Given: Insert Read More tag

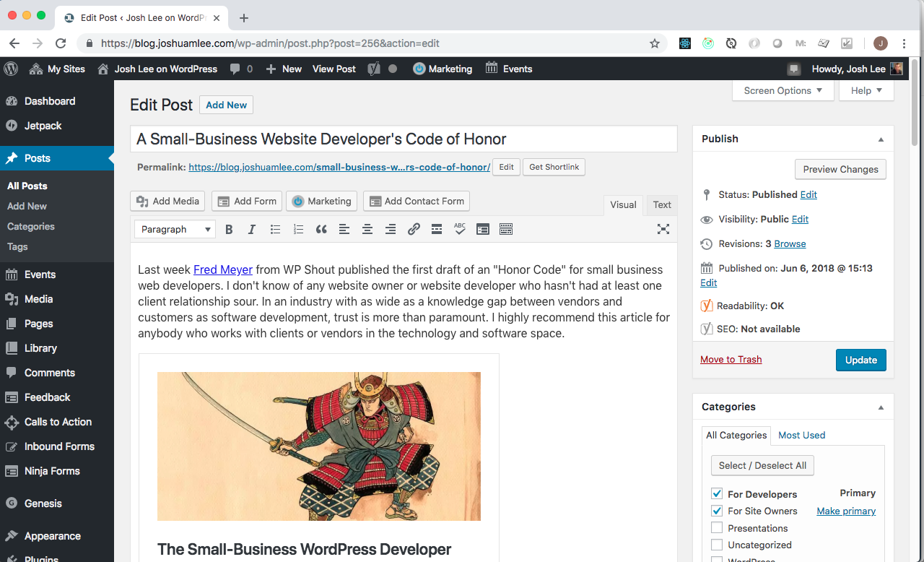Looking at the screenshot, I should point(437,229).
